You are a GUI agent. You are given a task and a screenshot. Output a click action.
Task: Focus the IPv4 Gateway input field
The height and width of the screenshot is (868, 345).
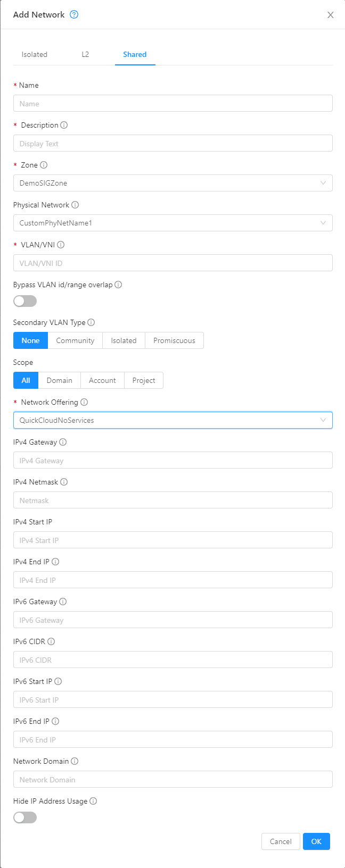pos(172,461)
